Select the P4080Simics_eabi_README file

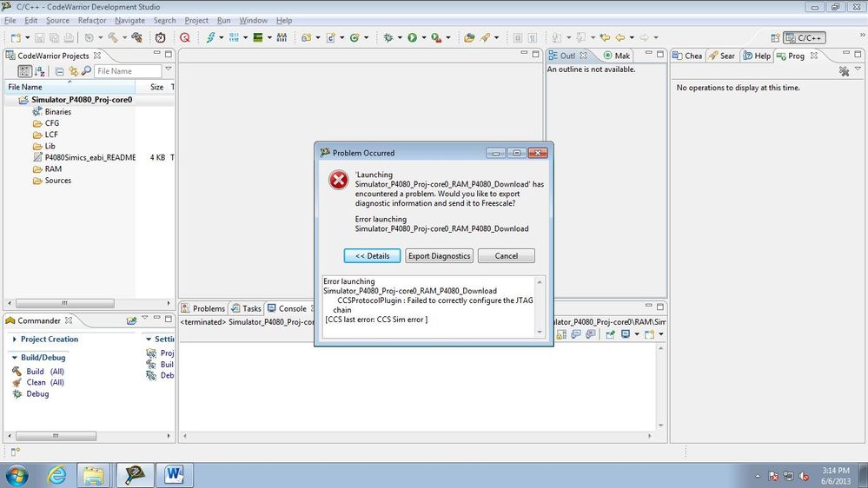[x=89, y=158]
